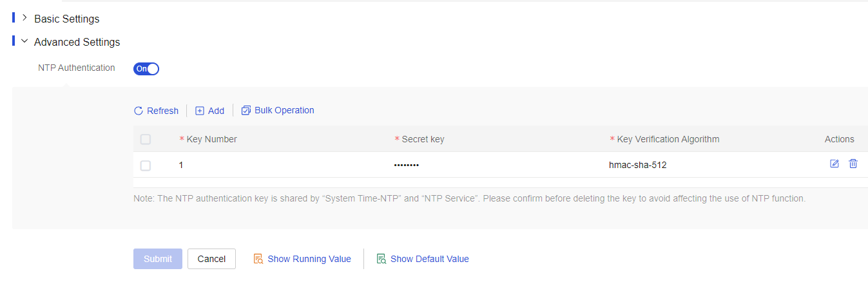
Task: Click the Show Running Value link
Action: click(309, 259)
